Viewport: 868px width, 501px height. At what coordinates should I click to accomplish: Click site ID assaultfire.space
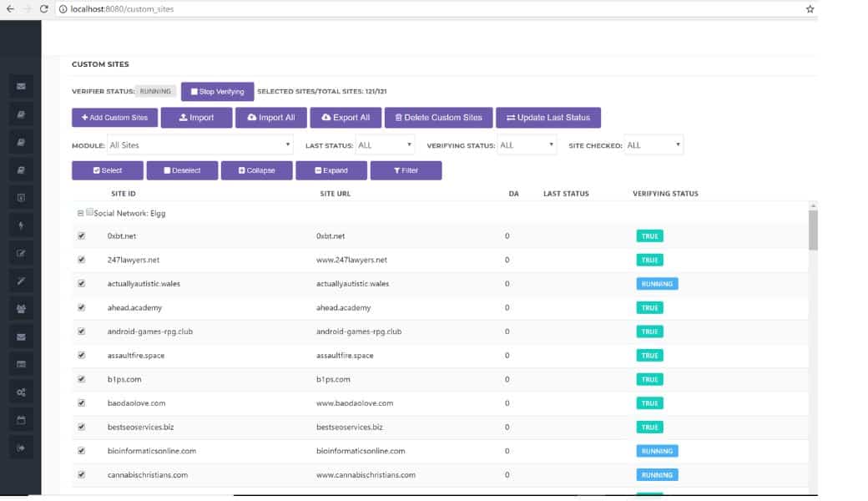point(135,355)
